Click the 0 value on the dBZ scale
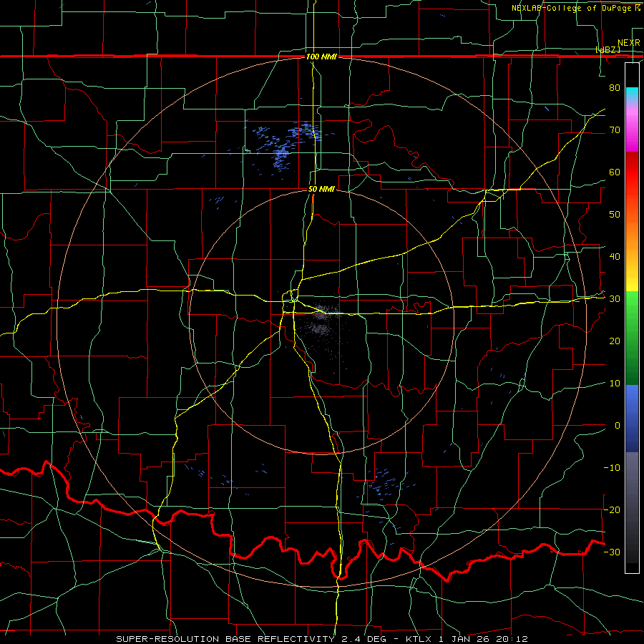644x644 pixels. (618, 426)
